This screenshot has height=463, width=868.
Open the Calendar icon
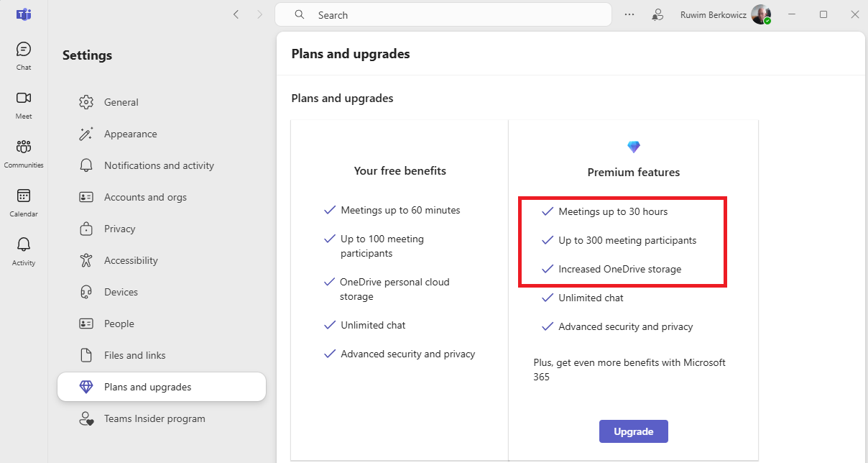(x=24, y=201)
